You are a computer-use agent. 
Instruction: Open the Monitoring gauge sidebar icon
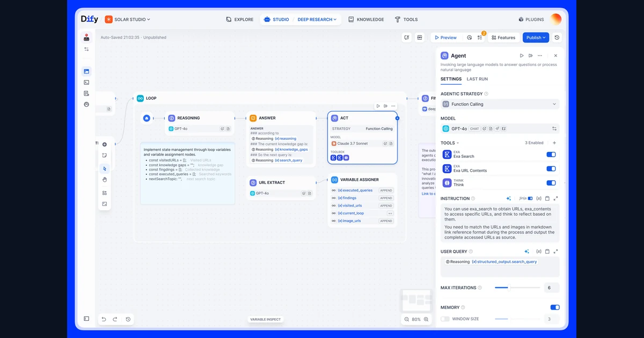point(86,105)
